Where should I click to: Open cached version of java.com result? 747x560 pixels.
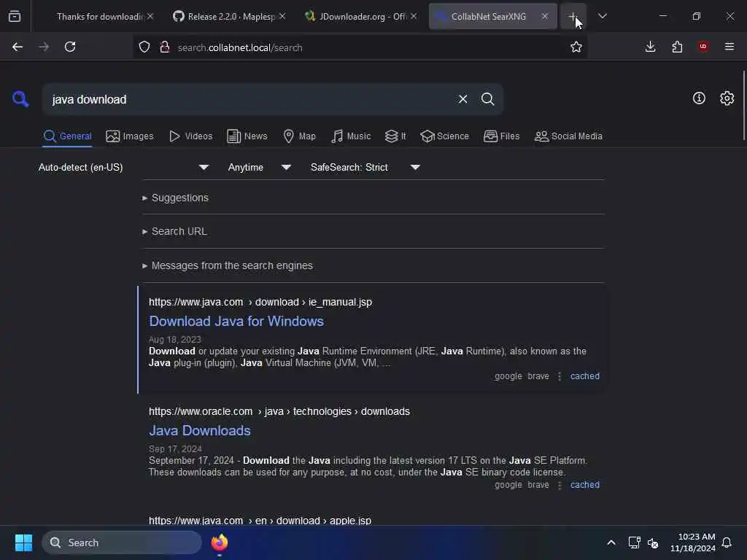tap(584, 376)
